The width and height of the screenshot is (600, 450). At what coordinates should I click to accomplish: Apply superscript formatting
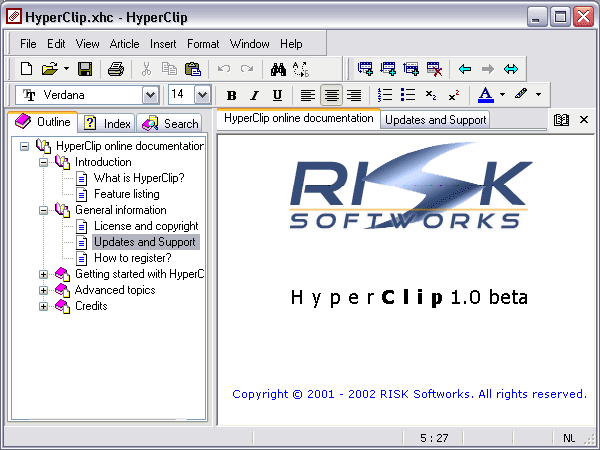click(454, 95)
